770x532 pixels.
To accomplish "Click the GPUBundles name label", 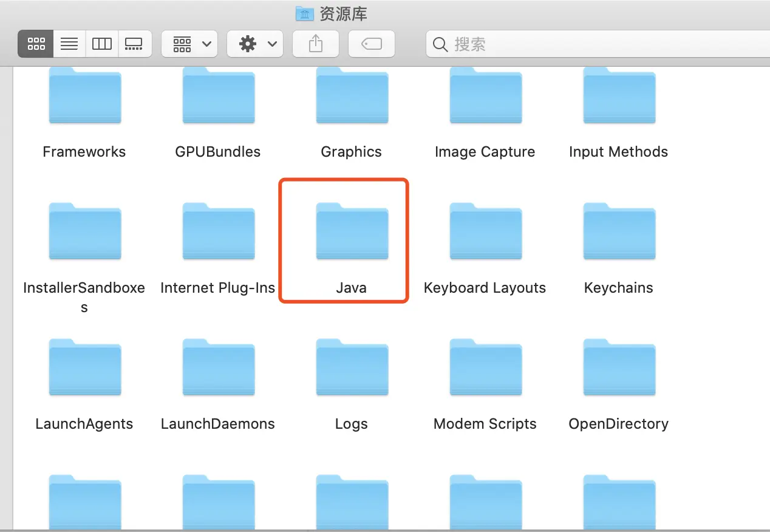I will 218,152.
